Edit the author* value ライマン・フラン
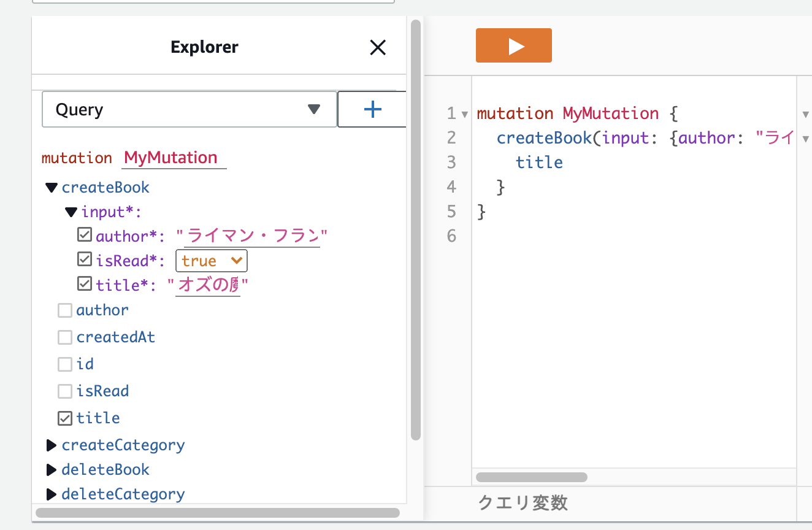 [x=252, y=236]
